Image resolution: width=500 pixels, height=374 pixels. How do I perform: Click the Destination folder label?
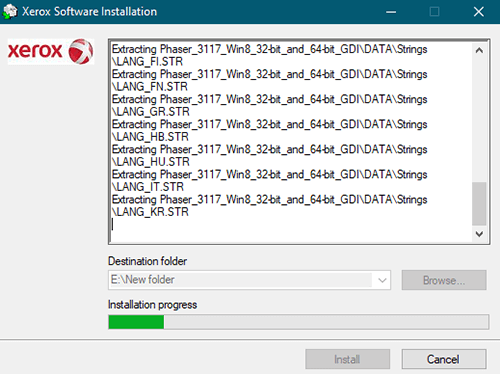(x=147, y=261)
